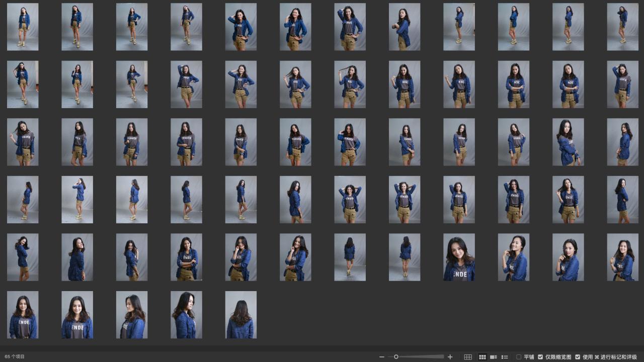The height and width of the screenshot is (362, 644).
Task: Select the first thumbnail of the bottom row
Action: coord(23,315)
